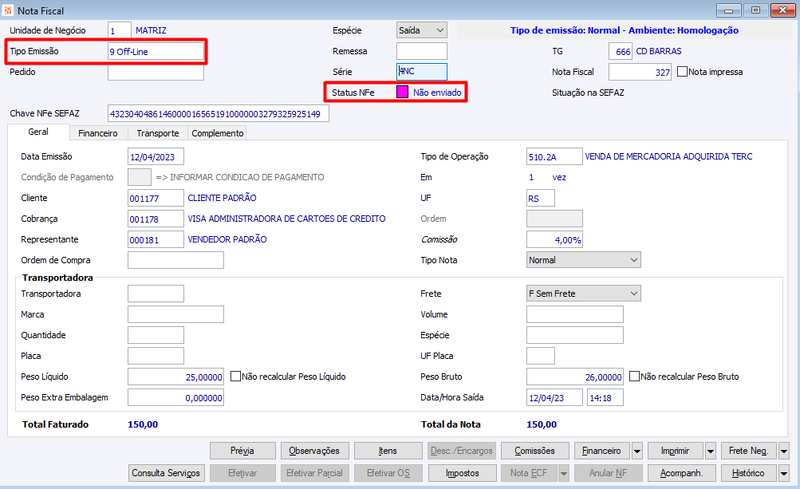This screenshot has height=489, width=800.
Task: Click the Anular NF button
Action: (x=608, y=473)
